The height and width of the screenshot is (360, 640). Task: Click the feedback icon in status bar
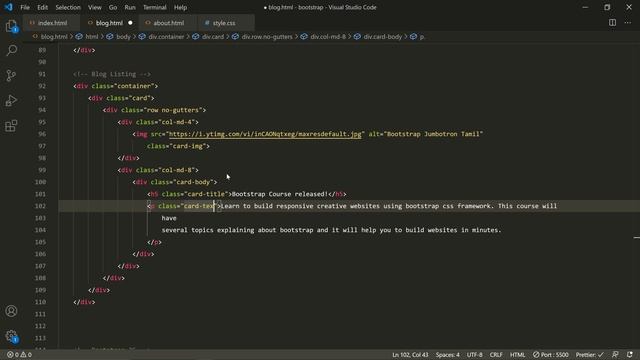[615, 355]
